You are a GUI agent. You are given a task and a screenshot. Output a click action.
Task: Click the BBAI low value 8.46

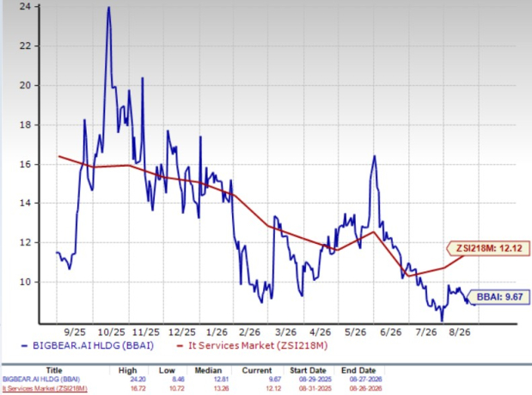click(x=178, y=379)
